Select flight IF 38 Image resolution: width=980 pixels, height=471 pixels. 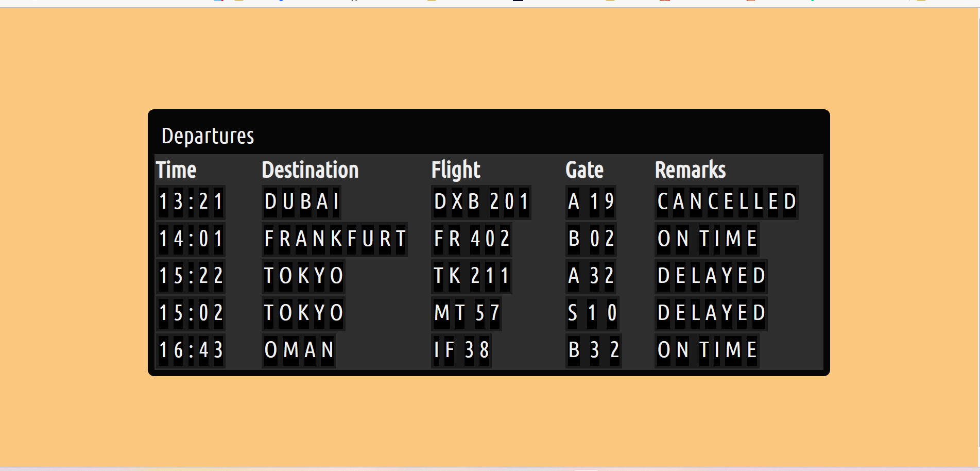point(461,350)
